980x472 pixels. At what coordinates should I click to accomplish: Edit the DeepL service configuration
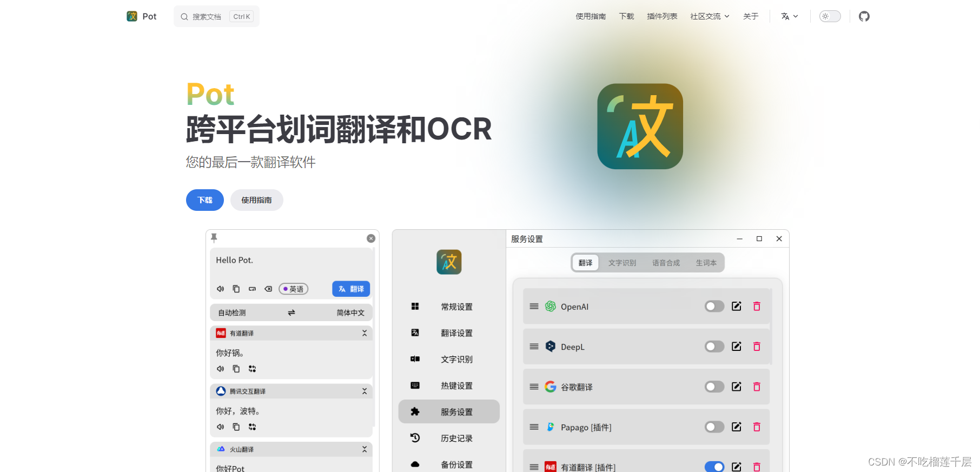point(737,346)
